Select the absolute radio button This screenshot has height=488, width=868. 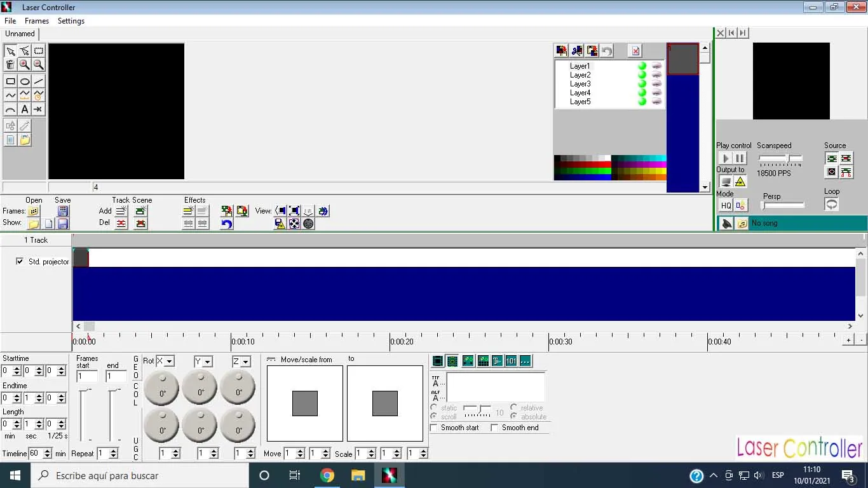click(x=514, y=417)
